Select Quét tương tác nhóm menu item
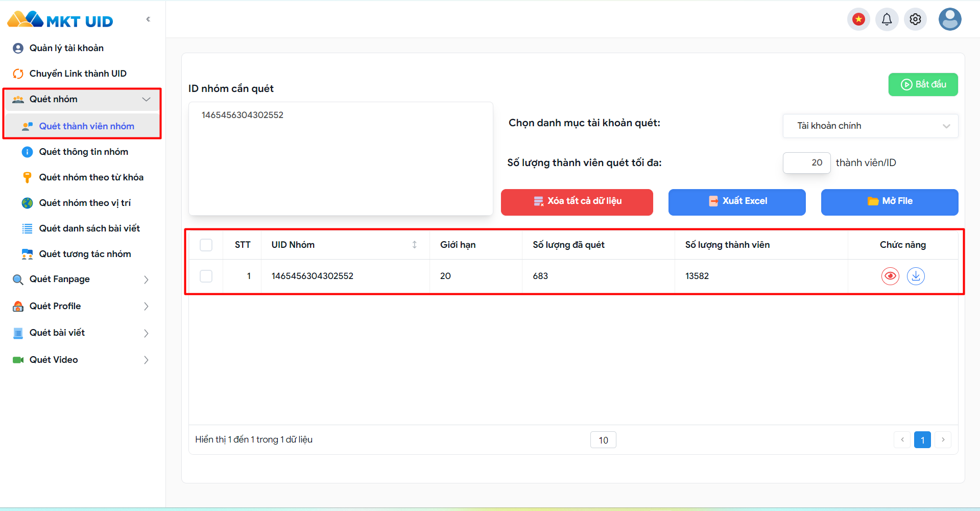The image size is (980, 511). [85, 254]
